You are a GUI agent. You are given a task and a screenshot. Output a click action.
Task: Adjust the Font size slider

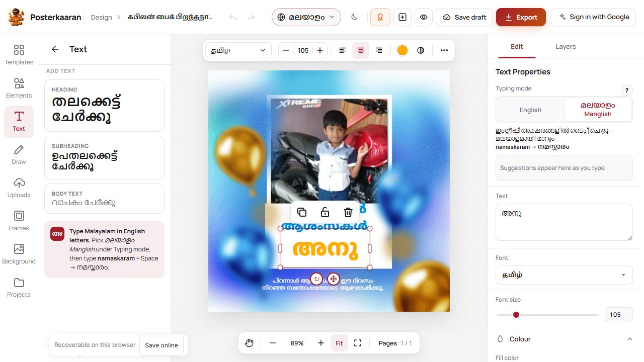[547, 315]
